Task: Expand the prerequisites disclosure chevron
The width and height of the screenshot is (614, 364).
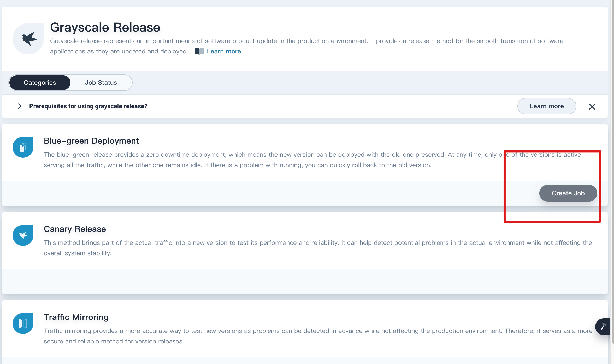Action: click(20, 106)
